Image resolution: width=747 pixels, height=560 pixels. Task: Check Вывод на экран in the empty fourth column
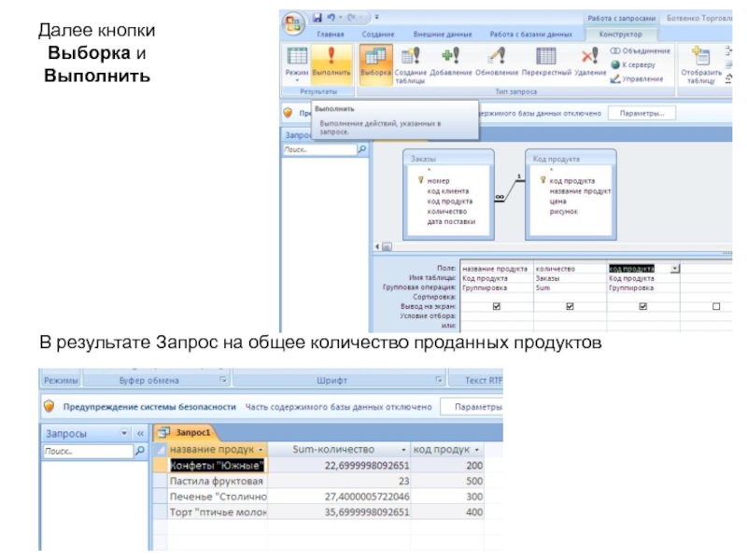[716, 307]
